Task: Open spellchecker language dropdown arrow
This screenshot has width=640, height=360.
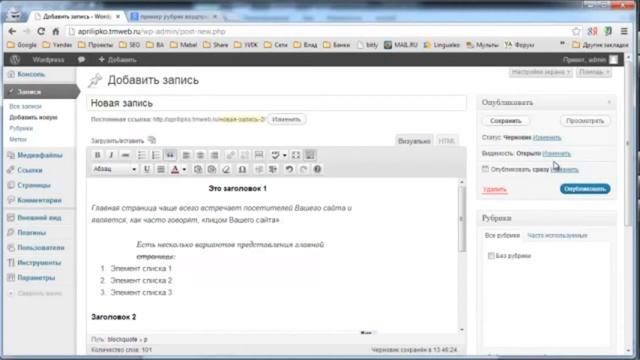Action: pyautogui.click(x=284, y=155)
